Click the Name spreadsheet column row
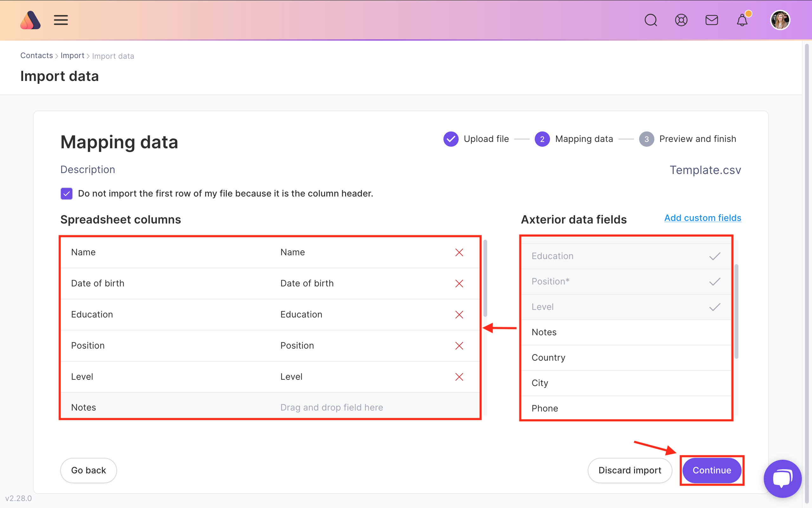Screen dimensions: 812x508 point(270,252)
